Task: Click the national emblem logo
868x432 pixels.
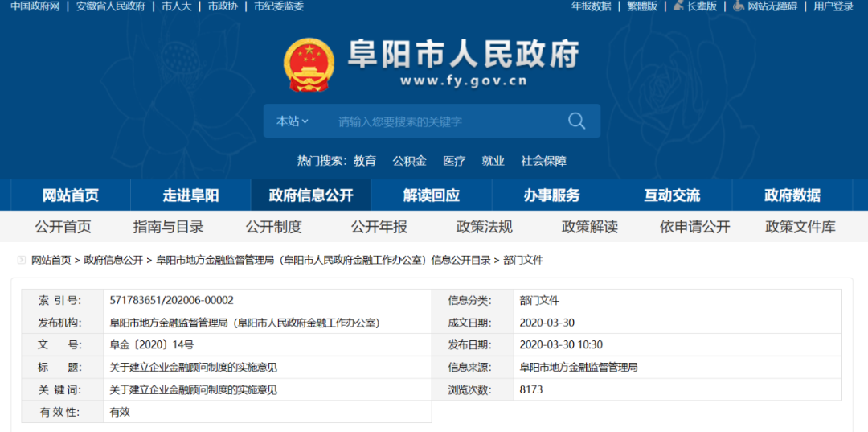Action: [x=309, y=64]
